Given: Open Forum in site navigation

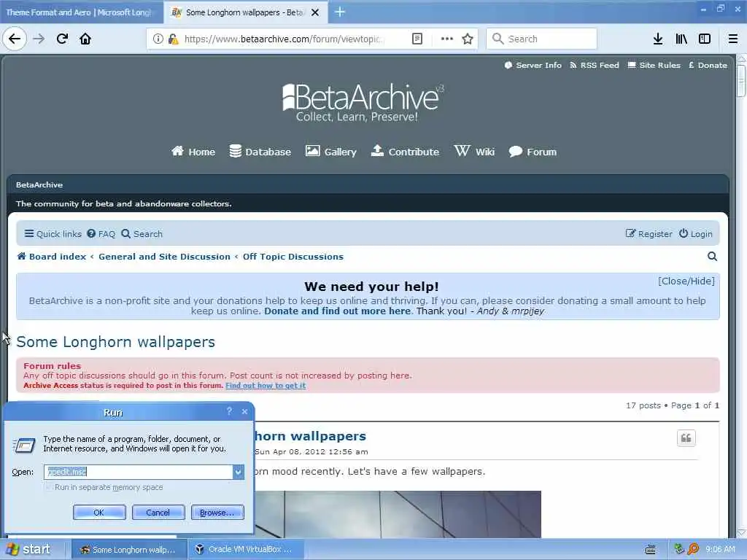Looking at the screenshot, I should click(533, 152).
